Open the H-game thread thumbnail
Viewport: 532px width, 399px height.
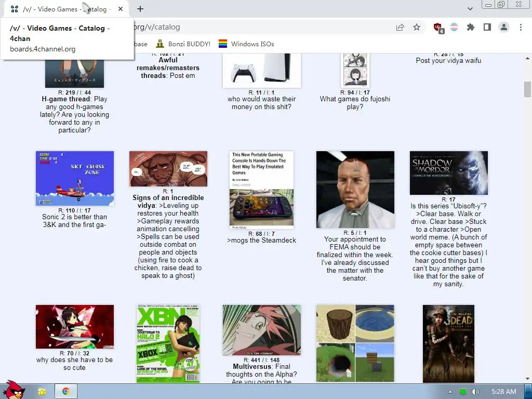click(x=74, y=73)
